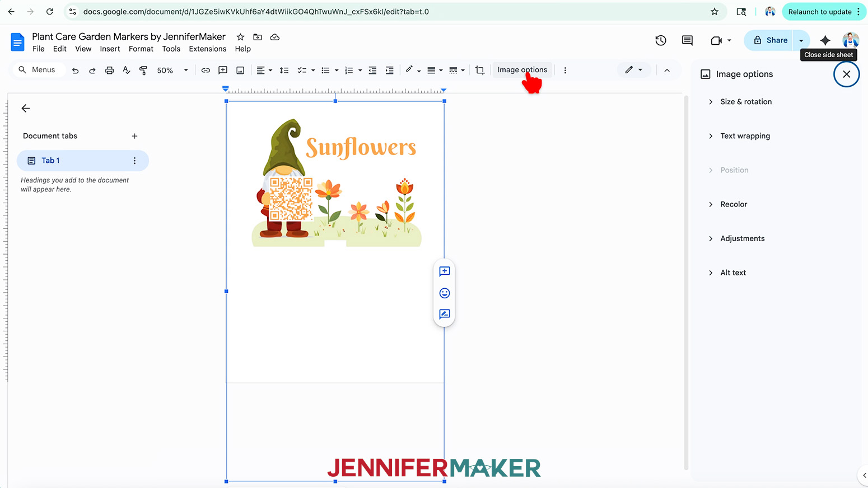Check cloud document status icon

tap(274, 37)
